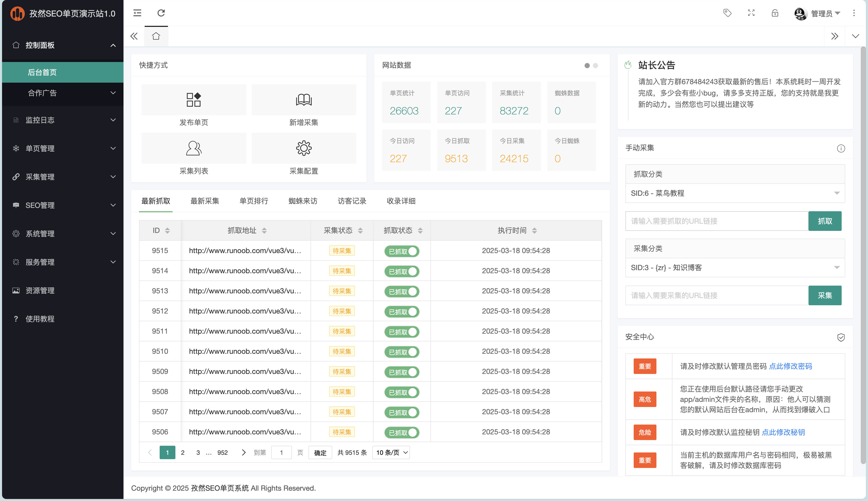Image resolution: width=868 pixels, height=501 pixels.
Task: Toggle 已抓取 switch on row 9506
Action: coord(401,432)
